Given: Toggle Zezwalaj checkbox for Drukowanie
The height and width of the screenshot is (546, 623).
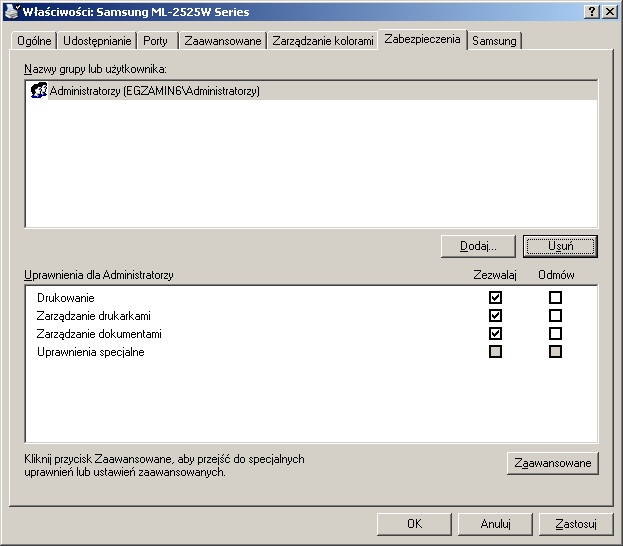Looking at the screenshot, I should click(495, 297).
